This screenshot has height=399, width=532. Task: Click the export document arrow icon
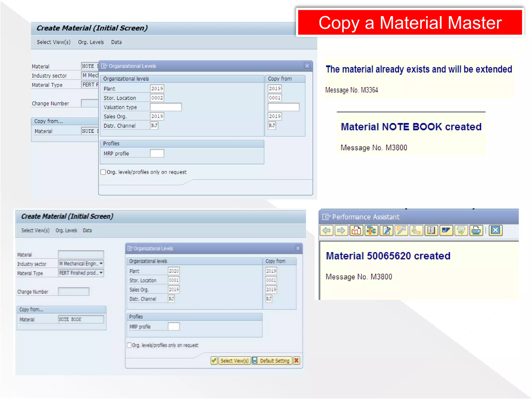click(x=461, y=230)
